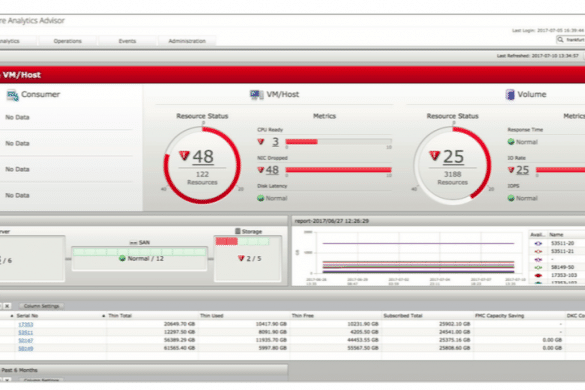Viewport: 585px width, 390px height.
Task: Select legend marker for 17353-103
Action: pos(538,275)
